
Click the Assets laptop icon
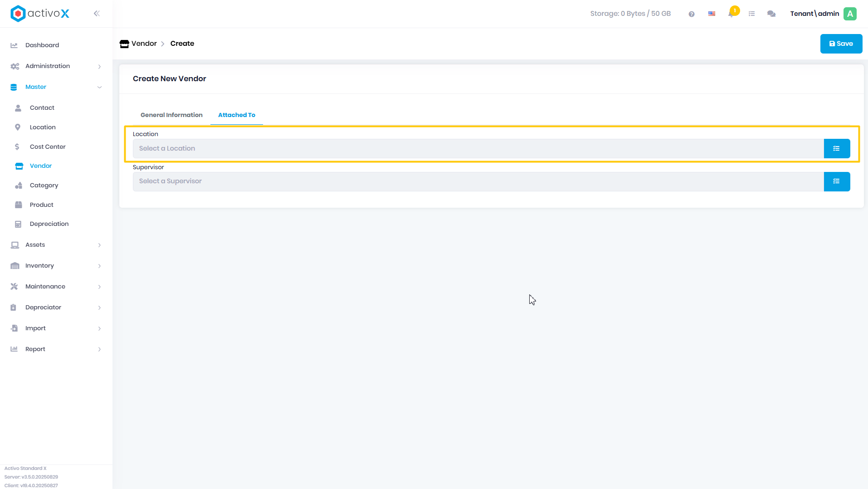15,245
